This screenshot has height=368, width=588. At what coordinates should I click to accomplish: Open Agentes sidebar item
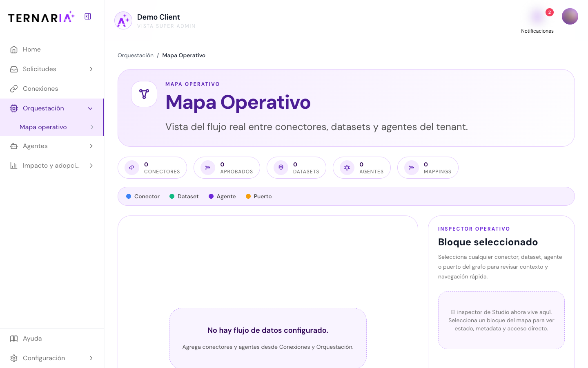coord(52,146)
